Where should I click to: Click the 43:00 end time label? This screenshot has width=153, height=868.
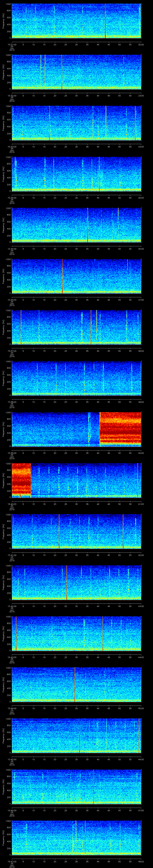point(141,606)
